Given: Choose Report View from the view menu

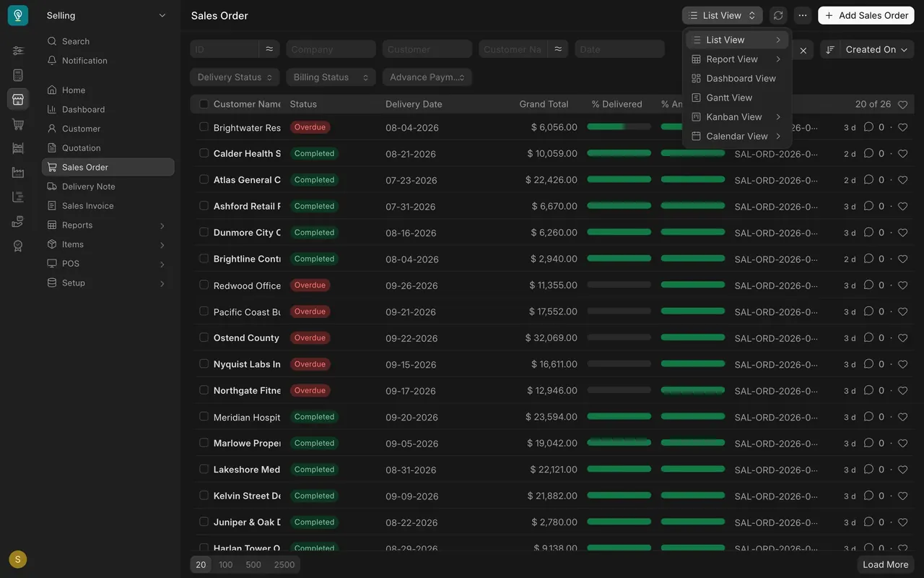Looking at the screenshot, I should tap(737, 59).
